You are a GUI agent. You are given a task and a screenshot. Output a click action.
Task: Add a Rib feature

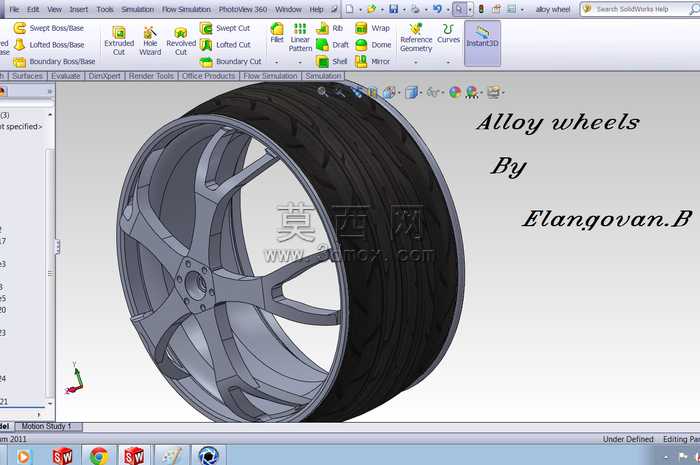(x=329, y=28)
